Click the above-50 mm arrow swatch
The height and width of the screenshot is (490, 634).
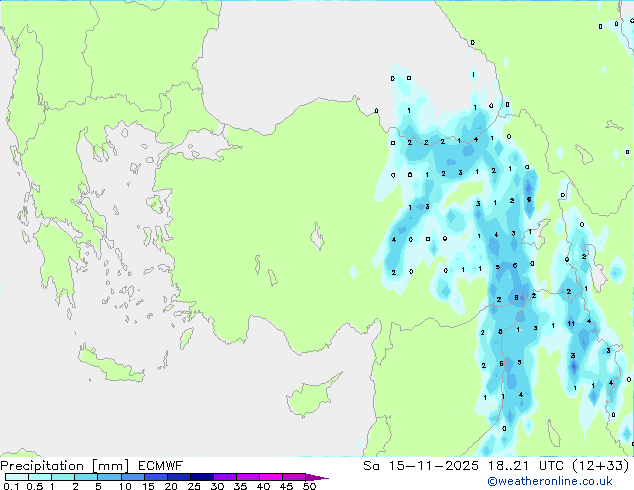click(x=316, y=477)
